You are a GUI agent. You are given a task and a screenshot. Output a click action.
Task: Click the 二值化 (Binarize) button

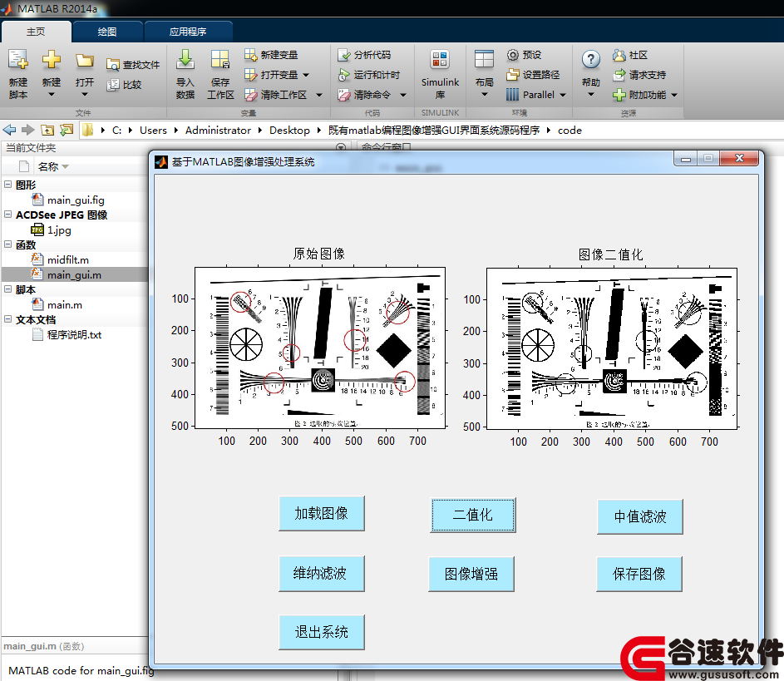click(472, 515)
